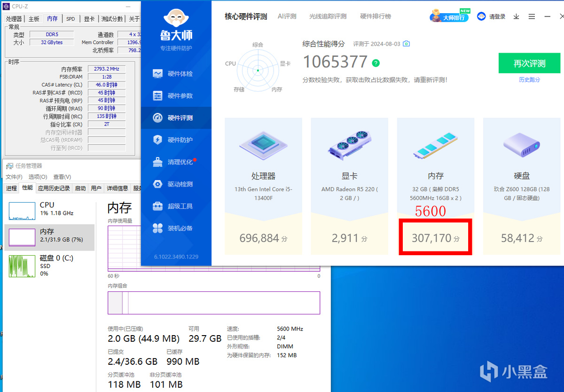
Task: Click the camera screenshot icon beside date
Action: tap(407, 44)
